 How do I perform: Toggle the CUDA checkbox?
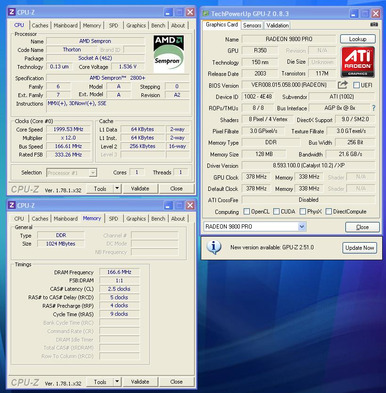(276, 211)
